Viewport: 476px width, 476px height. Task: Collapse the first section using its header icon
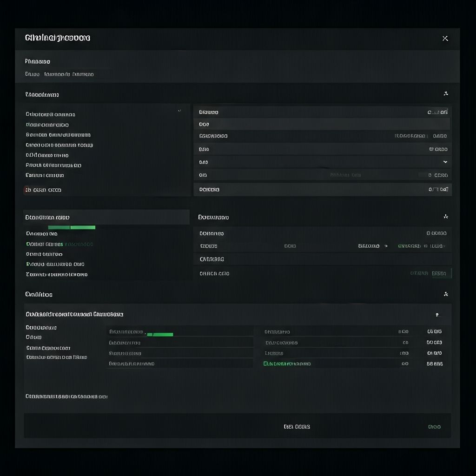(x=445, y=94)
